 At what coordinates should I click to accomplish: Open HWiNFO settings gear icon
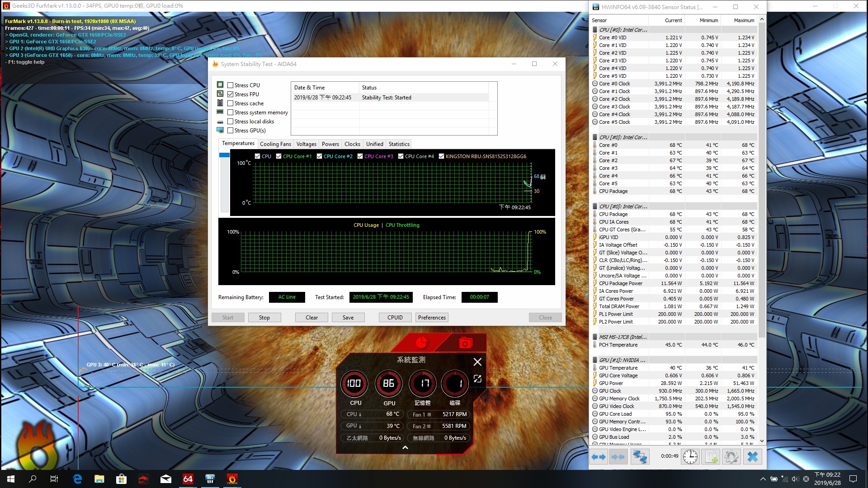point(731,457)
